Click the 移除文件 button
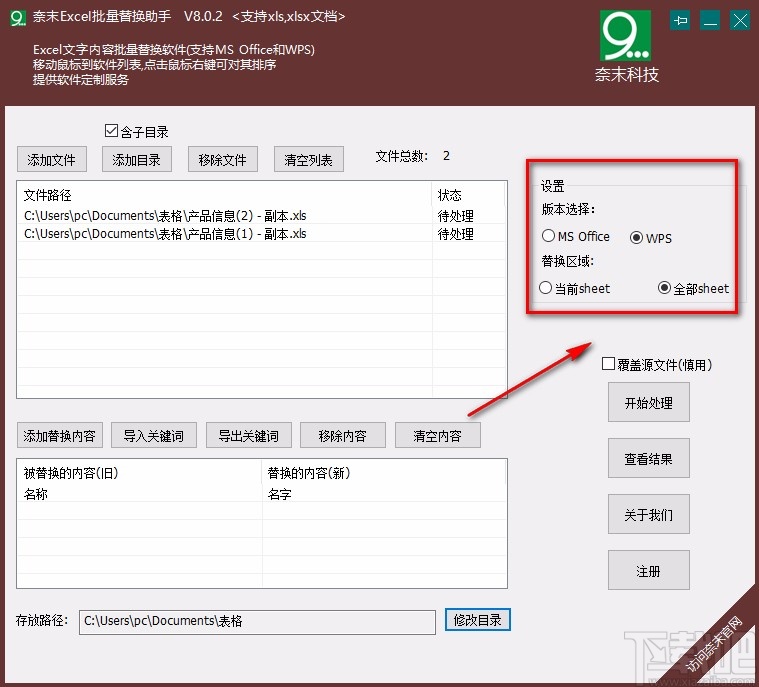Image resolution: width=759 pixels, height=687 pixels. pyautogui.click(x=223, y=159)
